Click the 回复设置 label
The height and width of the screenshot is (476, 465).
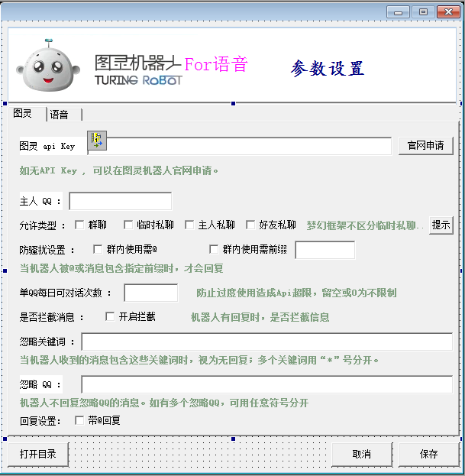(40, 421)
